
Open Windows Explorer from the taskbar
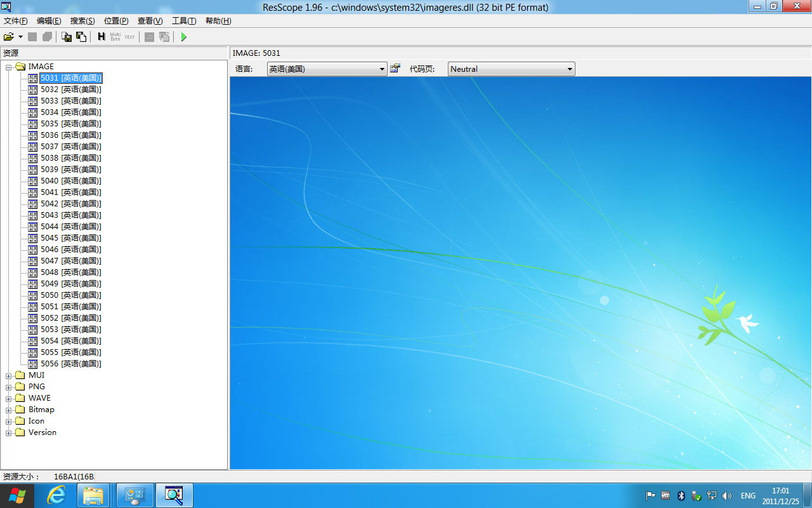point(94,495)
